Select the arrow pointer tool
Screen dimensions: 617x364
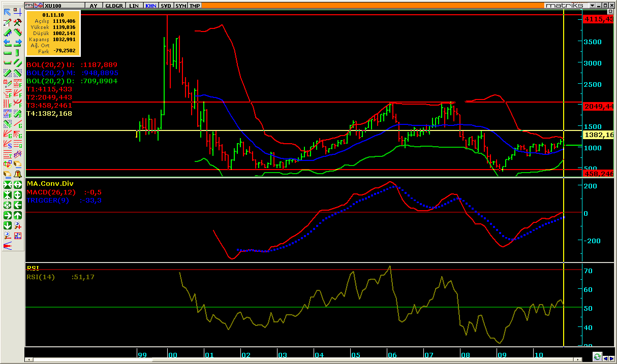[x=8, y=12]
